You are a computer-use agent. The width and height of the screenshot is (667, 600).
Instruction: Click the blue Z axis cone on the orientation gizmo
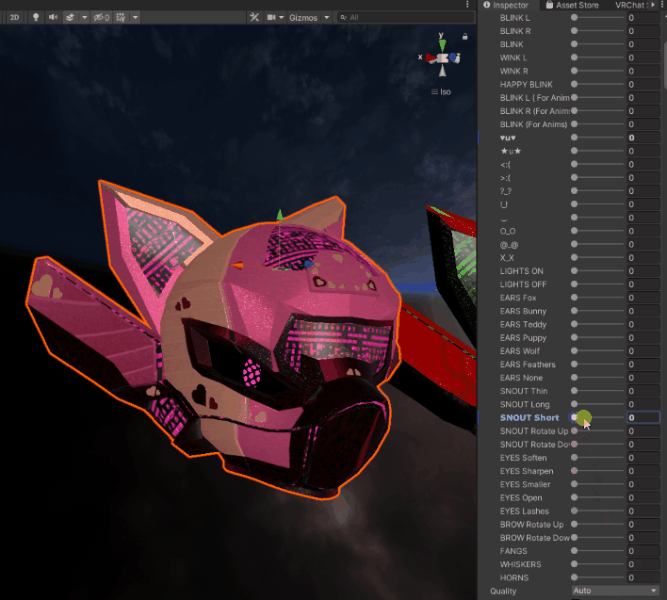[x=454, y=57]
